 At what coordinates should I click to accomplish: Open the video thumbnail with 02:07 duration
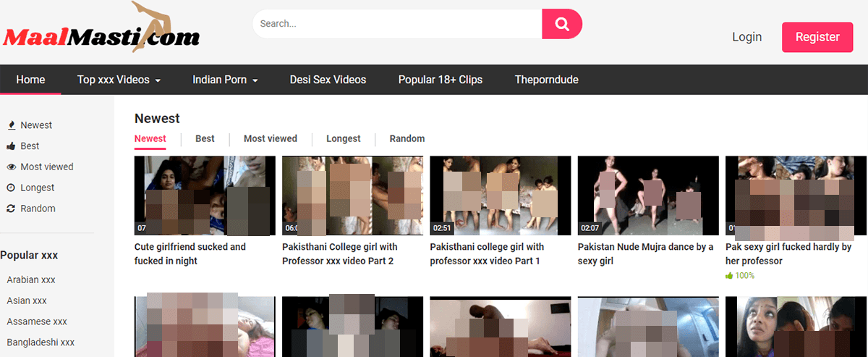(648, 196)
